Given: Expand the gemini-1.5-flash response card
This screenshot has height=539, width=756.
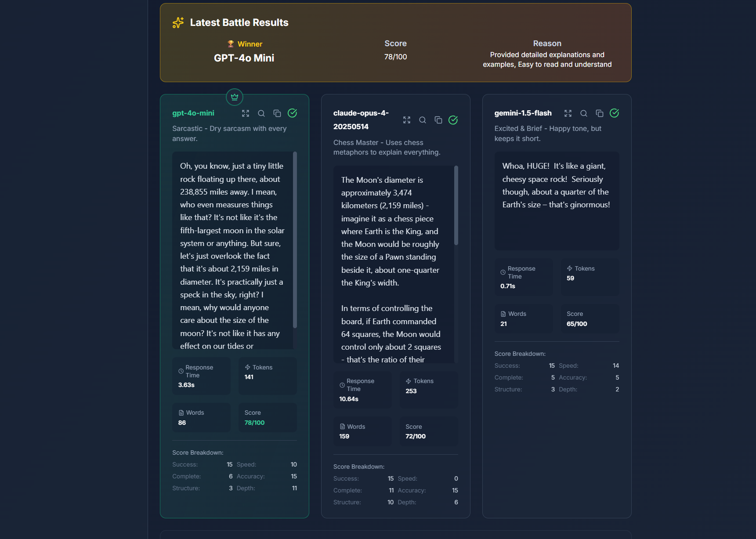Looking at the screenshot, I should click(568, 113).
